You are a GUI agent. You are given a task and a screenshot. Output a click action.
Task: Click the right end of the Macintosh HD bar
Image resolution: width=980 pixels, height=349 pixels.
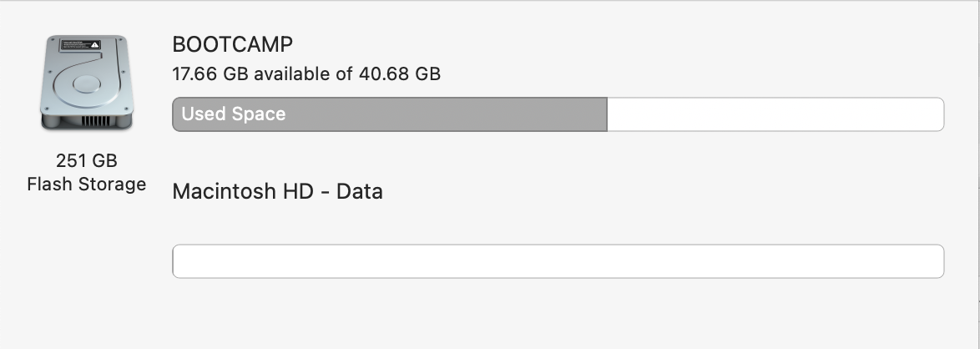coord(939,261)
